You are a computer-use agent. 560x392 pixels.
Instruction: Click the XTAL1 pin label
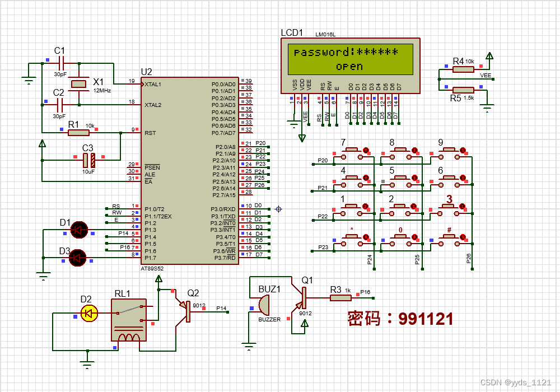click(x=153, y=84)
